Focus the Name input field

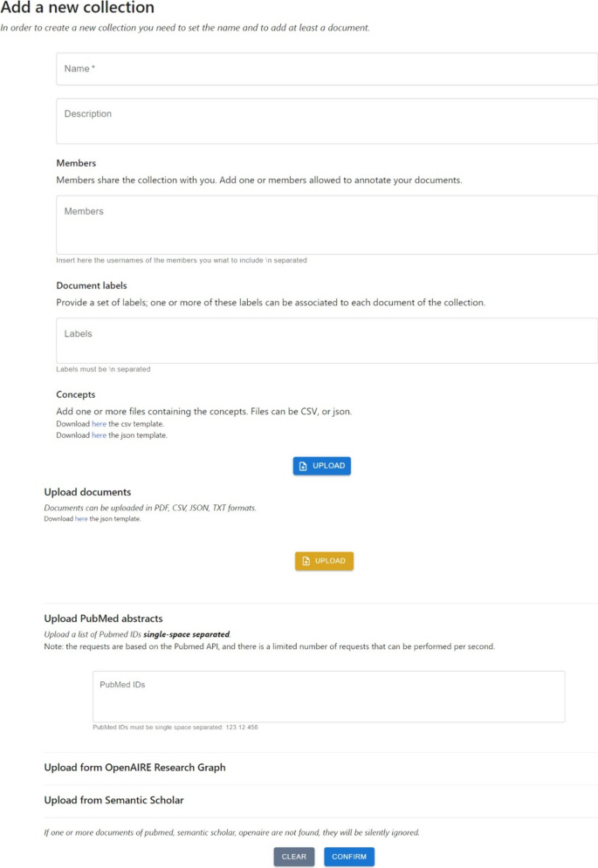[x=326, y=69]
